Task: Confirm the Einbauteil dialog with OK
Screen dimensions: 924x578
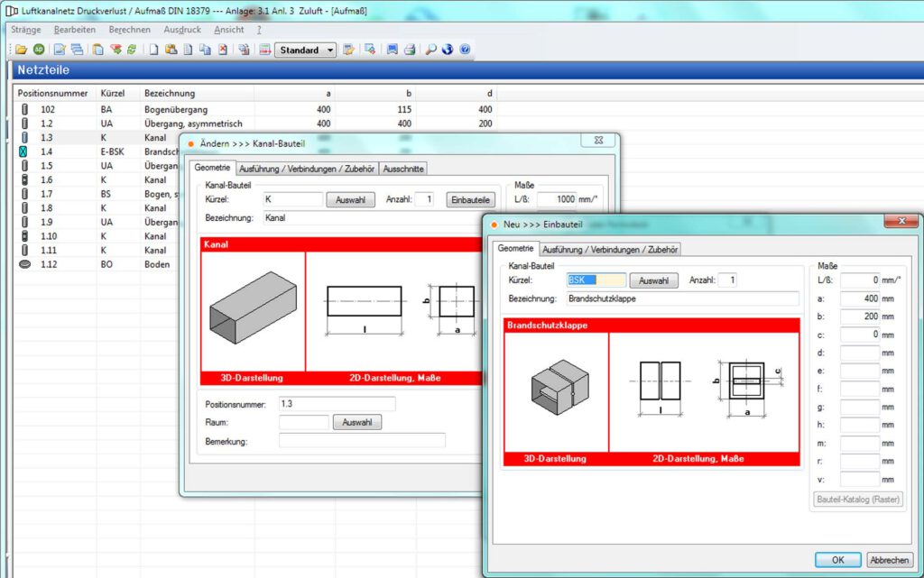Action: [838, 560]
